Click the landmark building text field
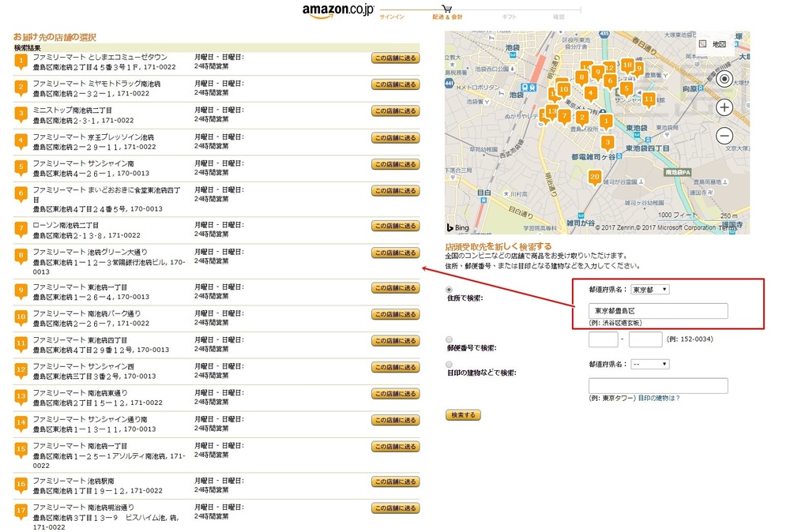 [658, 386]
